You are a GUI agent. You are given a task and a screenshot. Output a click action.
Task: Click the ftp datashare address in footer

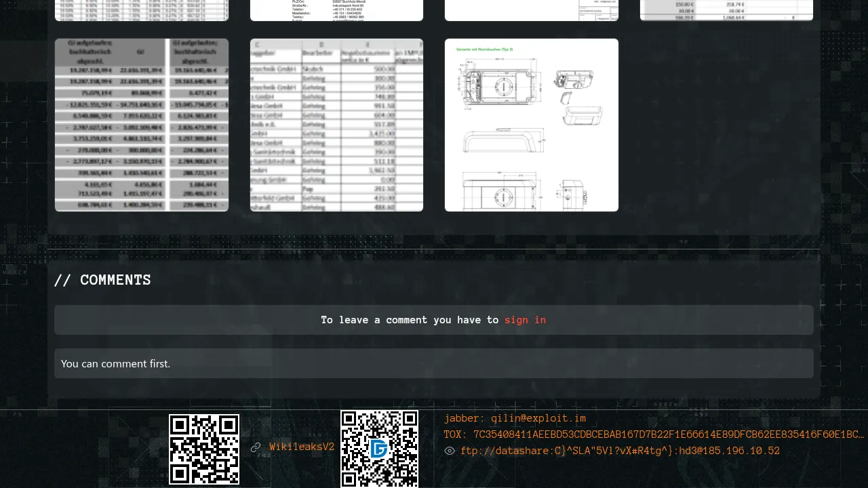click(x=620, y=451)
